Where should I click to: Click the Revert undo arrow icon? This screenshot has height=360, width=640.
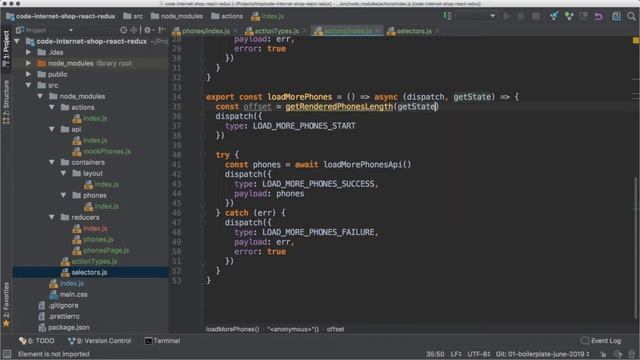click(598, 16)
